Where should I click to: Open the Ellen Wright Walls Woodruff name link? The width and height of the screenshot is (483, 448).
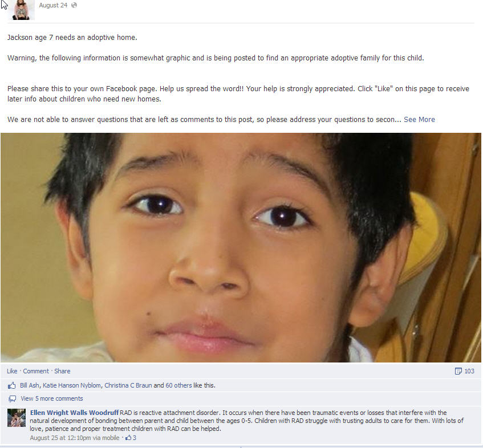click(x=74, y=413)
